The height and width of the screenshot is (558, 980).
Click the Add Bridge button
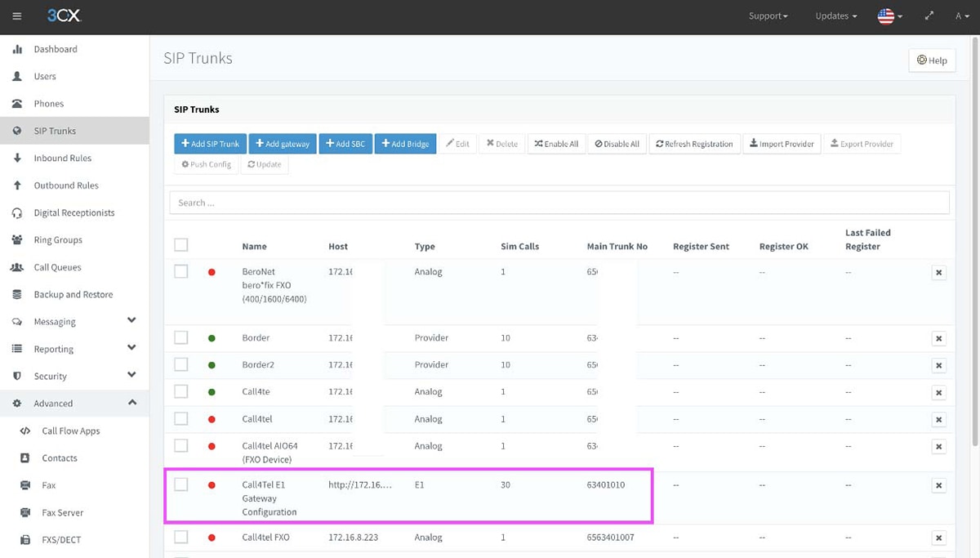click(405, 144)
